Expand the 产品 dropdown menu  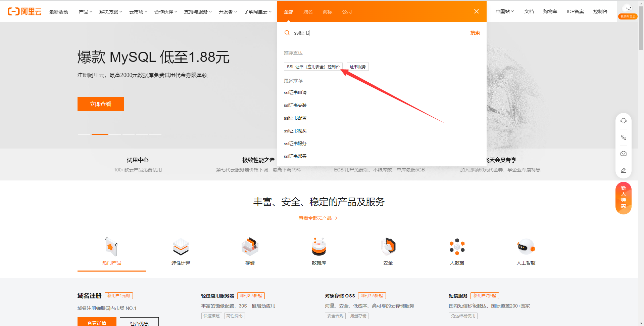click(x=85, y=11)
